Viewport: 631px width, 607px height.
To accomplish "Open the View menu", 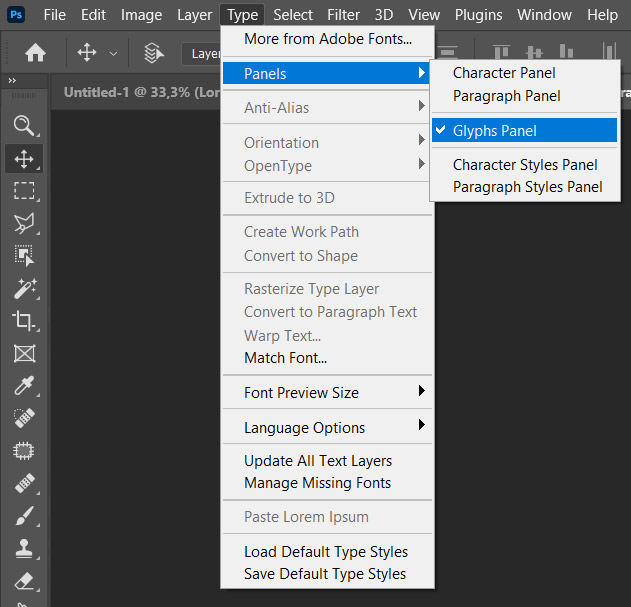I will tap(424, 15).
